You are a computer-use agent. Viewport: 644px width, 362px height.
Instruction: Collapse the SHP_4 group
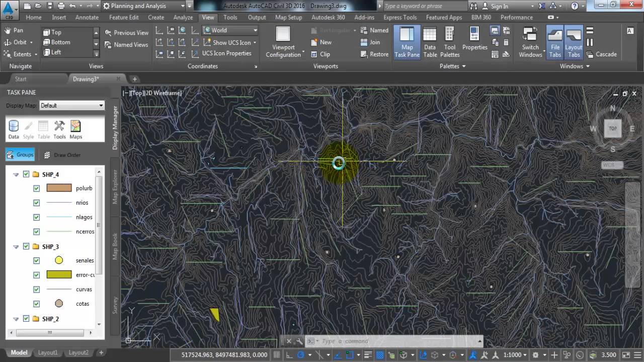(16, 174)
